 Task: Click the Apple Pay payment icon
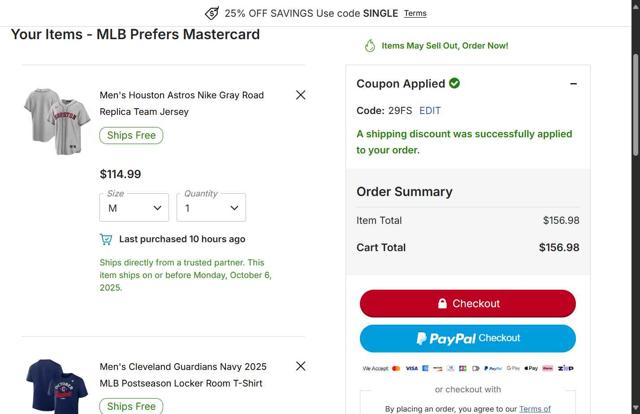[x=530, y=368]
